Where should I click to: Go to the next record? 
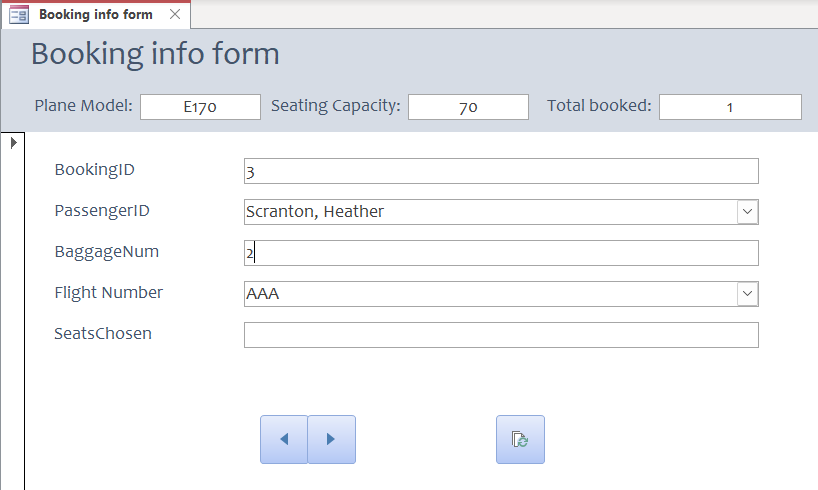pyautogui.click(x=331, y=440)
